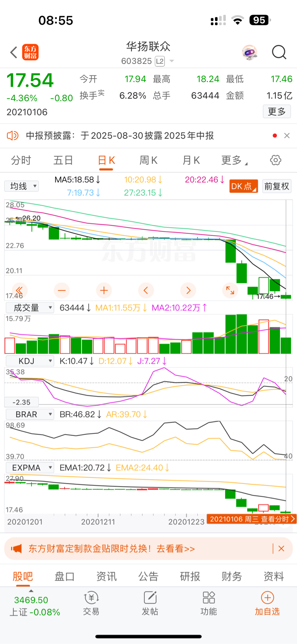Switch to 月K chart tab
This screenshot has height=644, width=297.
pyautogui.click(x=191, y=160)
